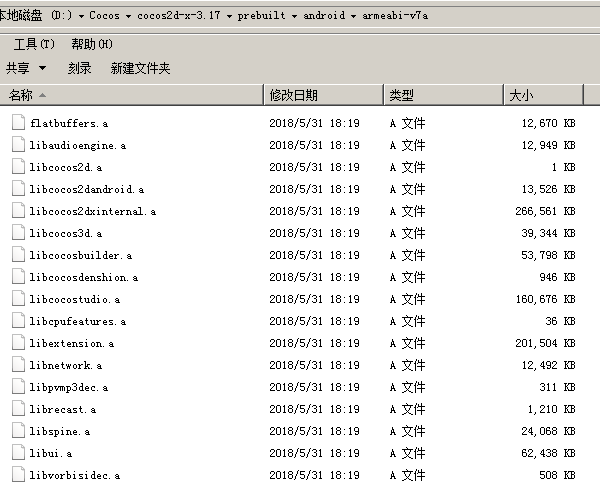Select the file name libcocos2dxinternal.a
600x482 pixels.
[93, 211]
